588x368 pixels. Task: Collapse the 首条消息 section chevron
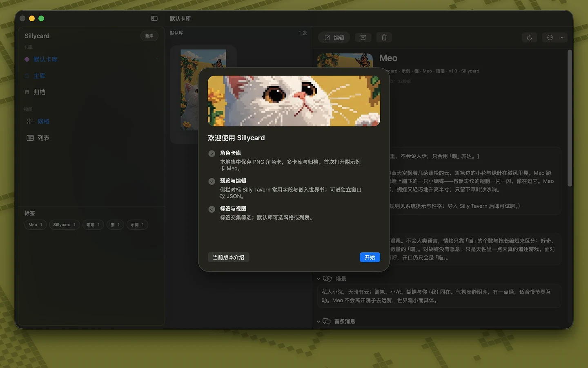pos(318,321)
